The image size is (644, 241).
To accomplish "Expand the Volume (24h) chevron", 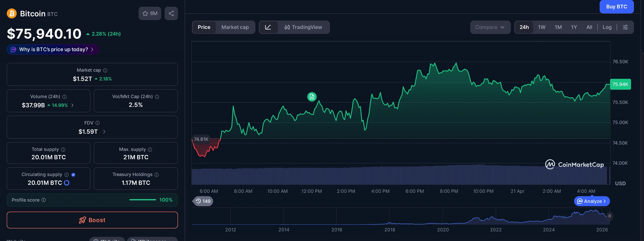I will click(x=72, y=105).
